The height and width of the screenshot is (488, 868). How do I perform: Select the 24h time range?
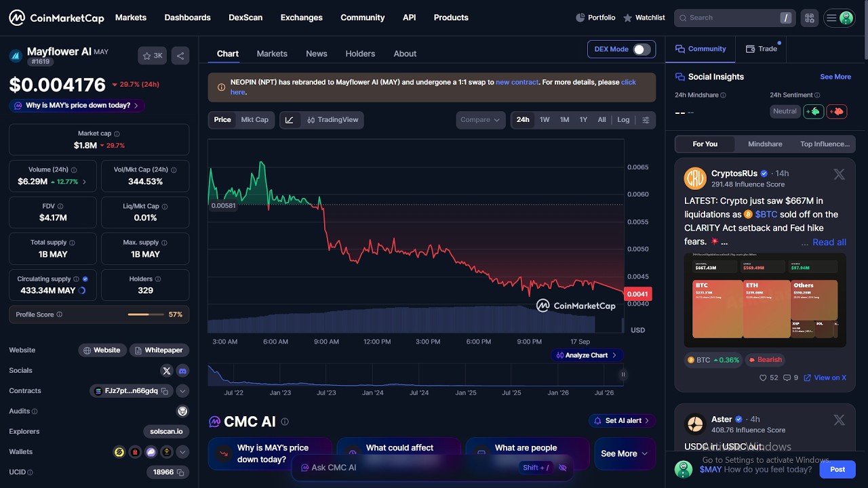click(x=523, y=120)
